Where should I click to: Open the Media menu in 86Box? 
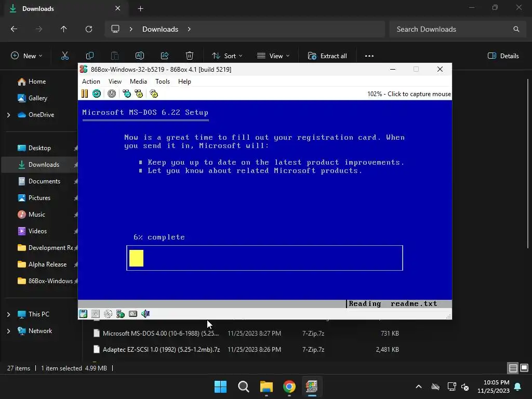coord(138,82)
